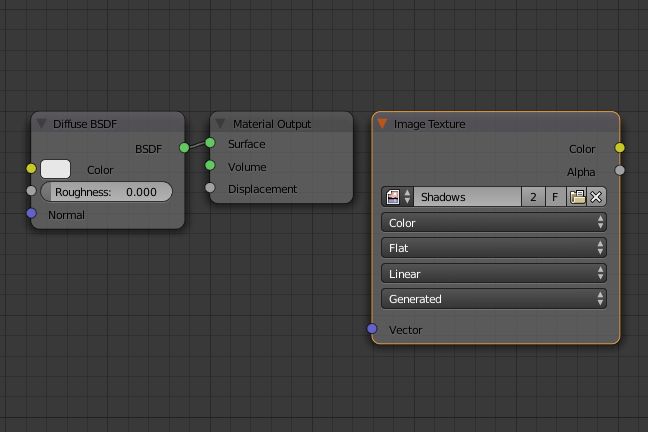
Task: Click the Image Texture Color output socket
Action: point(619,148)
